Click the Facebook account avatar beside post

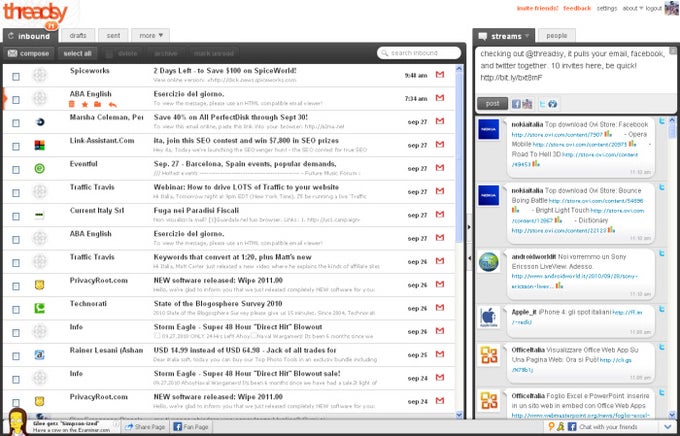527,104
